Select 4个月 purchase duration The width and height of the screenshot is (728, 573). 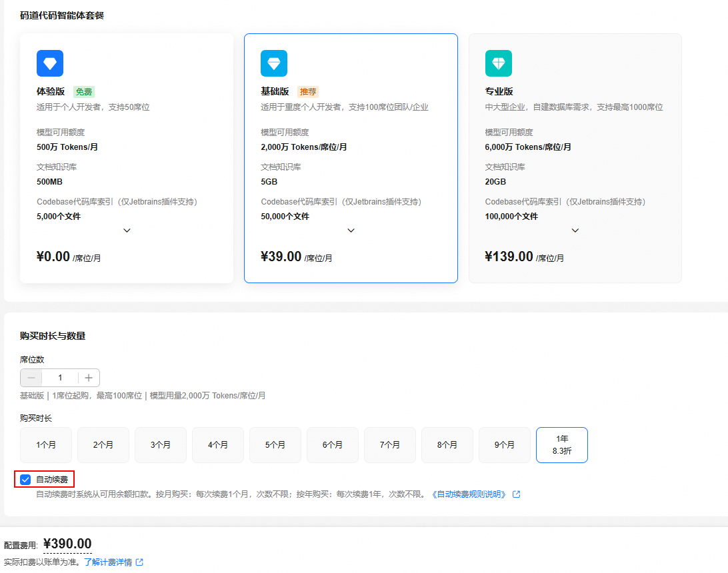coord(218,445)
